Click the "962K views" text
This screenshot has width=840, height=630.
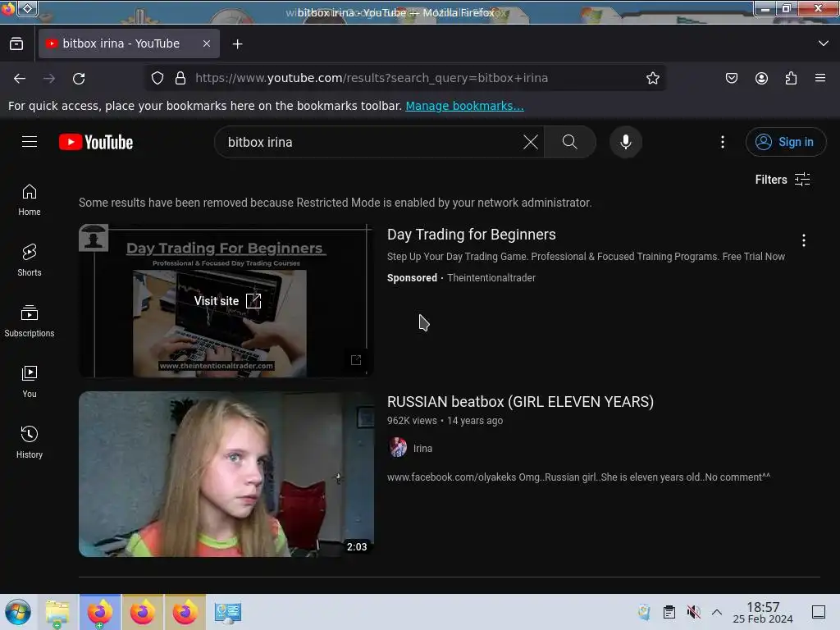click(412, 421)
